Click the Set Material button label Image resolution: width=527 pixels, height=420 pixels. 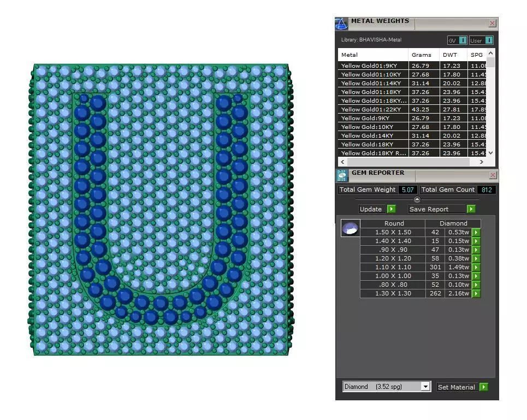pos(456,387)
